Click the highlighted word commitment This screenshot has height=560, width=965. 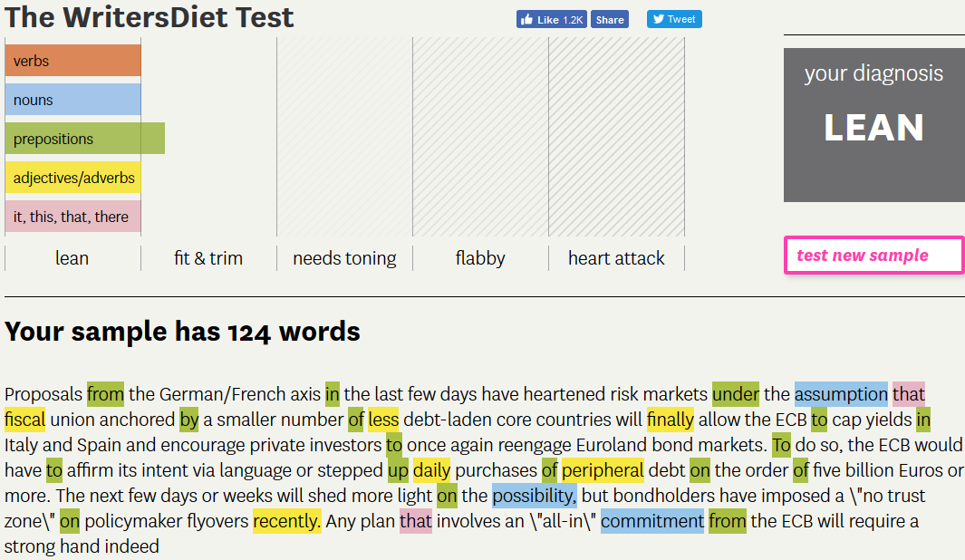(652, 521)
